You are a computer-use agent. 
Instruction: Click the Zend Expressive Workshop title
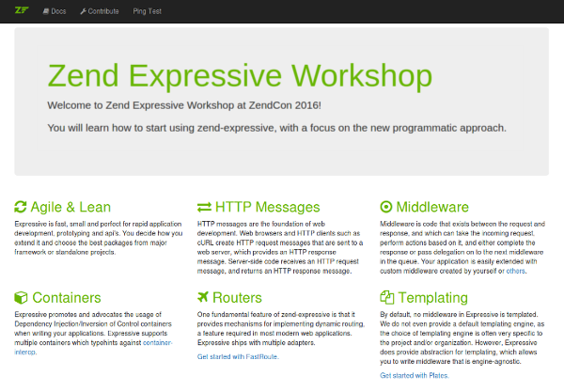(x=240, y=75)
